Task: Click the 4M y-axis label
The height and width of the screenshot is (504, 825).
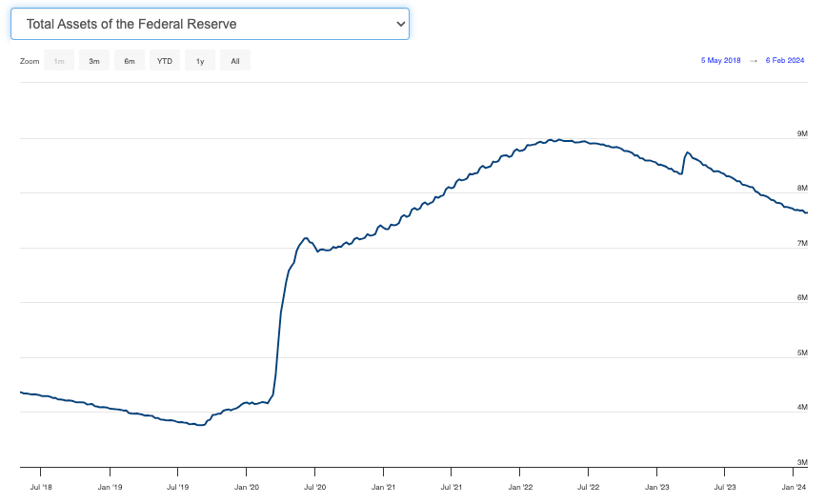Action: point(802,407)
